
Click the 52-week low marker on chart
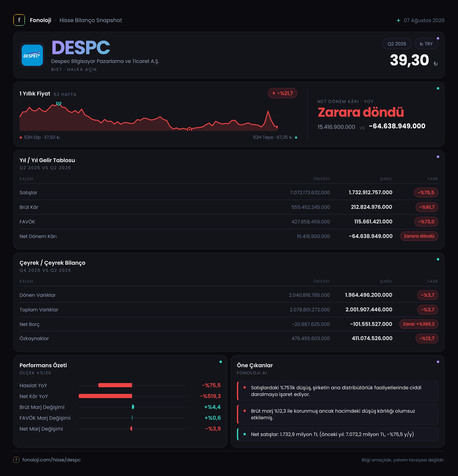point(189,129)
